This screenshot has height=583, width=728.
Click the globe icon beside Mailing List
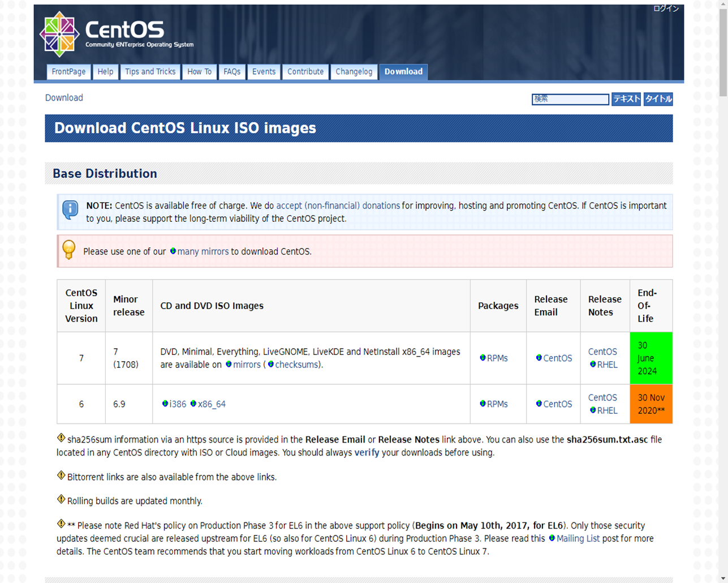(552, 538)
